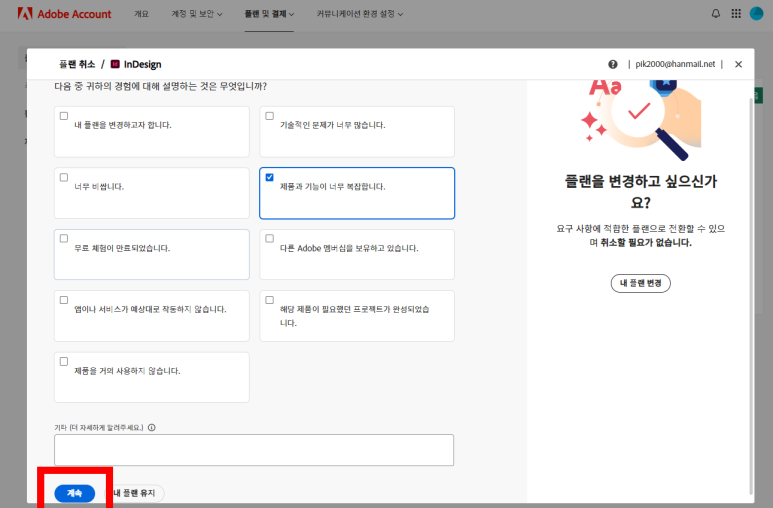Click the '플랜 취소' breadcrumb text
The image size is (773, 508).
tap(77, 64)
